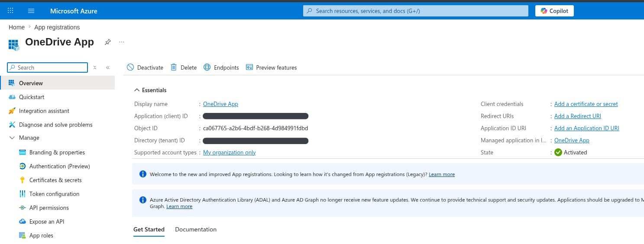Open My organization only link

click(230, 152)
